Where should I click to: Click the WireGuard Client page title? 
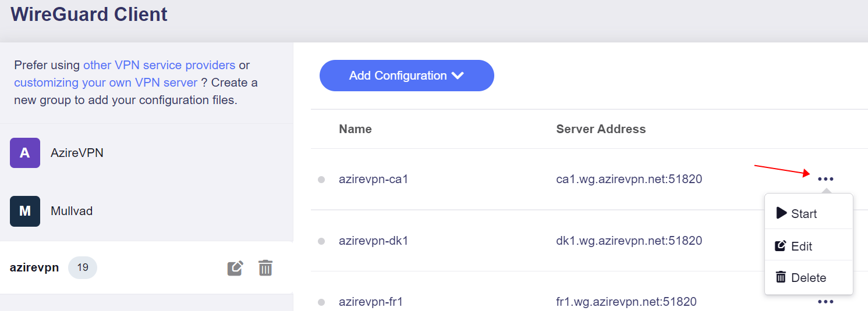(x=89, y=13)
